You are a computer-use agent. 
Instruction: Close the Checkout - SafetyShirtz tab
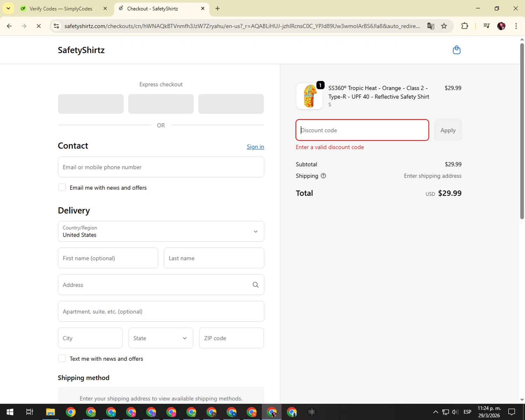tap(203, 8)
